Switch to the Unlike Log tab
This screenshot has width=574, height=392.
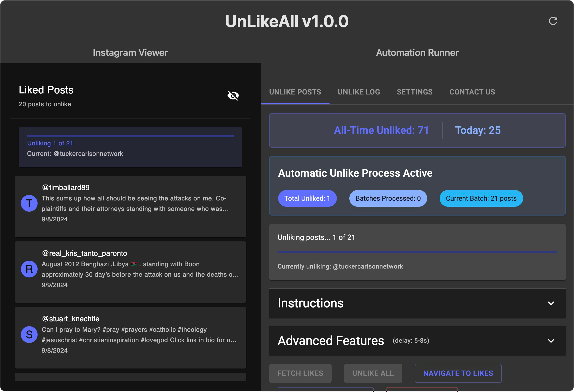click(x=359, y=92)
